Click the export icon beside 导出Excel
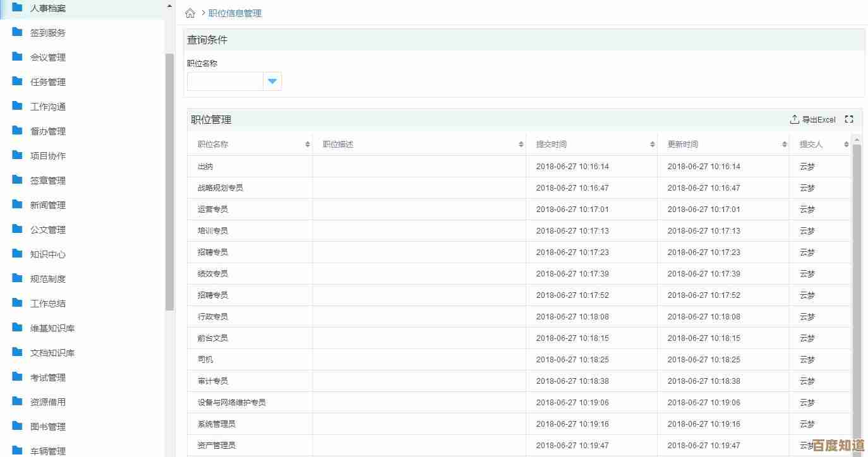 (x=794, y=119)
